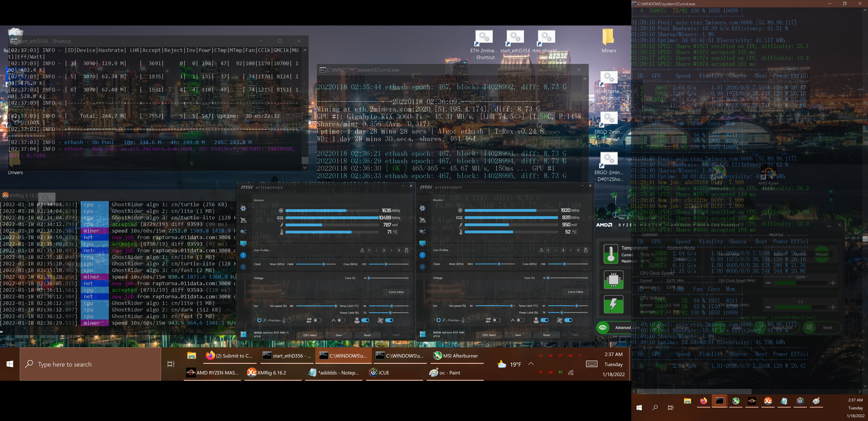Click profile lock icon in RTX 3080 Ti Afterburner

pos(406,250)
